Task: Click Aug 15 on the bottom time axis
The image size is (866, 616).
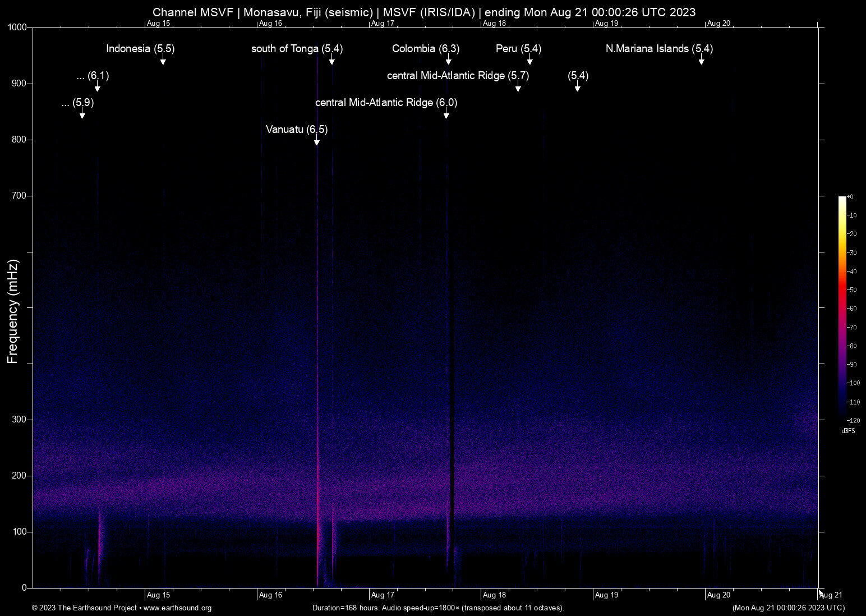Action: [158, 595]
